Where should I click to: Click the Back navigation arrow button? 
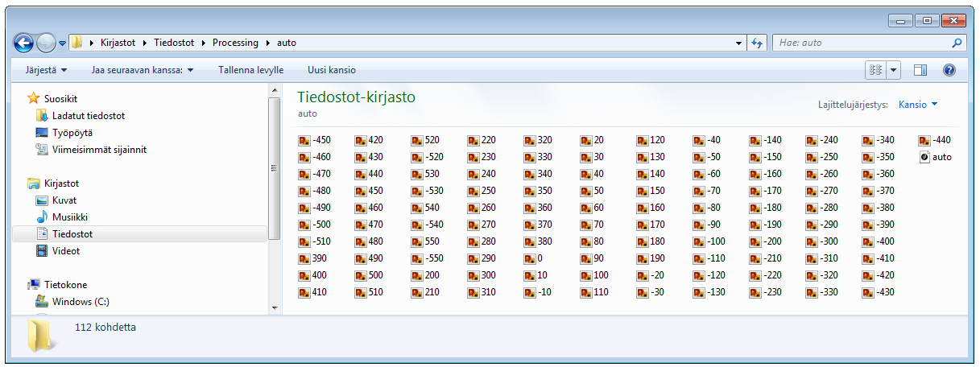(24, 43)
